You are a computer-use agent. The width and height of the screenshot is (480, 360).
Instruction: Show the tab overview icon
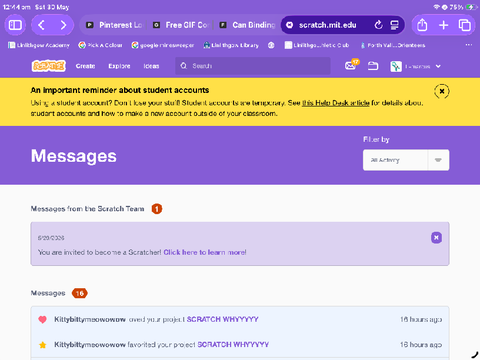465,25
